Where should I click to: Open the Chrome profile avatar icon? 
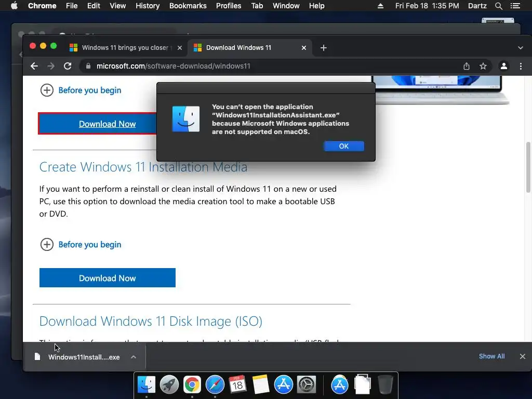[x=504, y=66]
